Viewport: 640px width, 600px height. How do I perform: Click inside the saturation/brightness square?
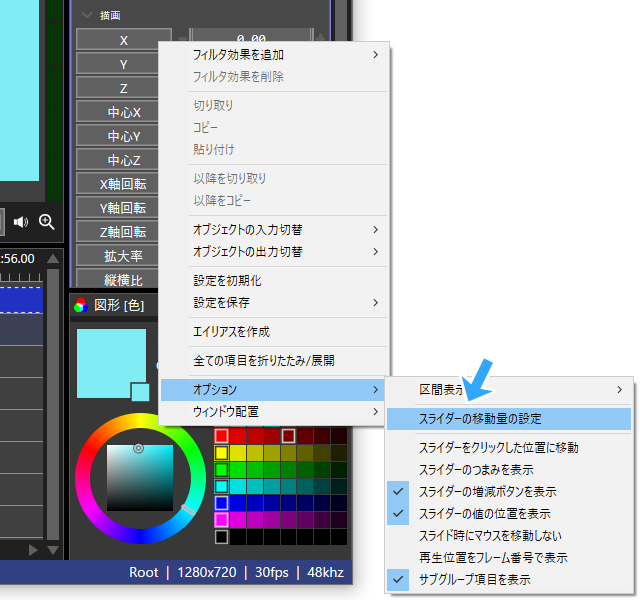pos(138,475)
